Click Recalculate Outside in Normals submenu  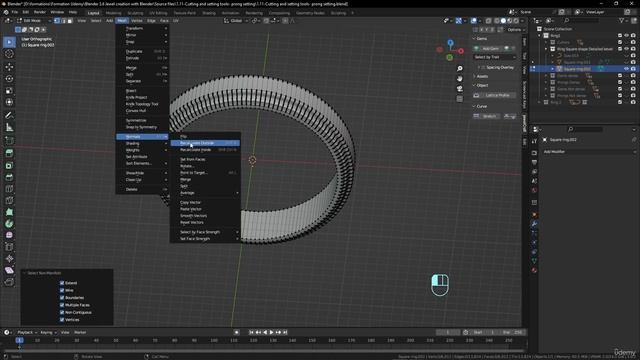(205, 143)
